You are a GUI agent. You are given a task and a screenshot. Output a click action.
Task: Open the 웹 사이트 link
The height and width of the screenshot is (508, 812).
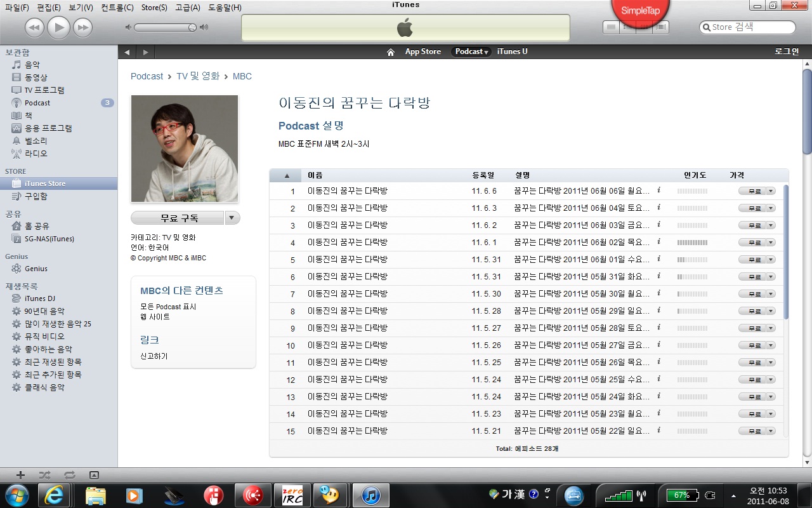tap(155, 316)
